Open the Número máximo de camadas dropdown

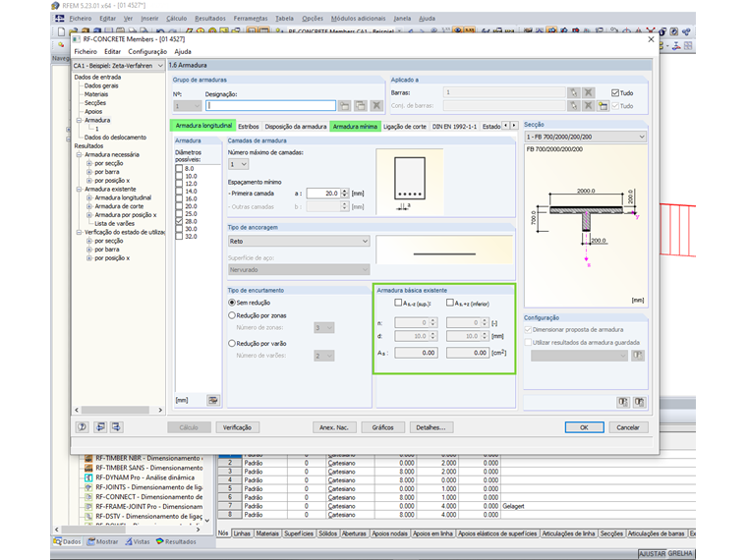(239, 164)
